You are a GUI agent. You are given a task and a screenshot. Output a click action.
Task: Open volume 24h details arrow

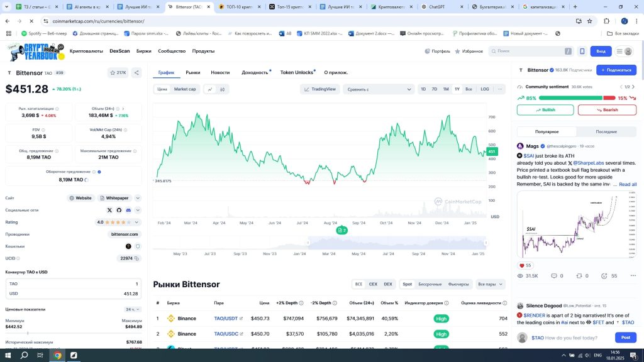123,109
